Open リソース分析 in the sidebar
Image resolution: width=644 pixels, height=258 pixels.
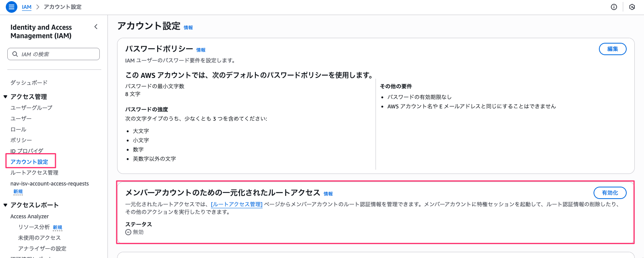click(x=34, y=227)
